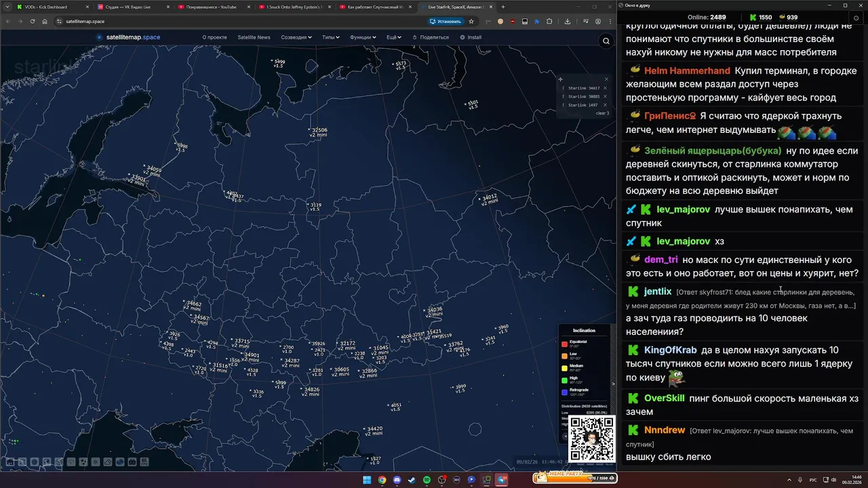
Task: Open Chrome three-dot menu
Action: [x=610, y=21]
